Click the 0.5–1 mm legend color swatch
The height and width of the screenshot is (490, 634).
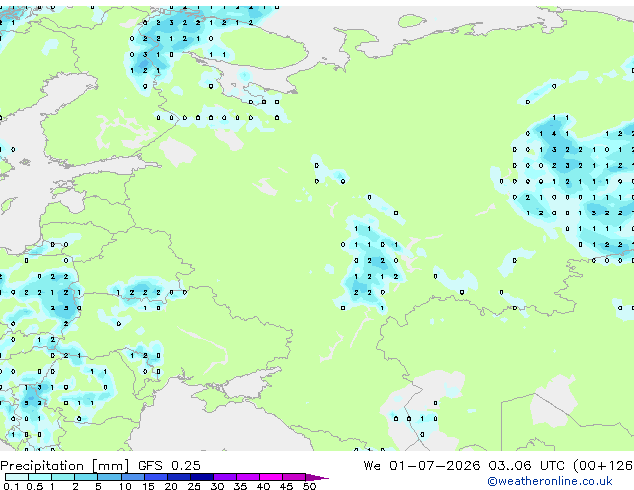40,477
